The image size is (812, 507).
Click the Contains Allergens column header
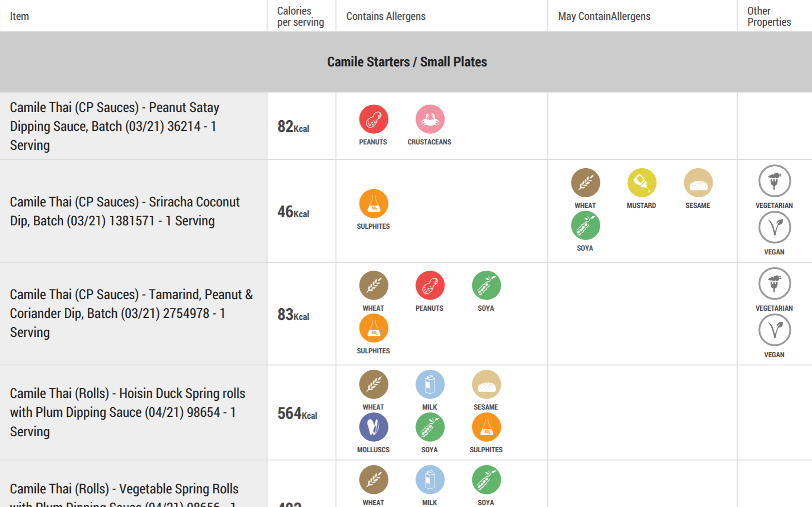point(386,16)
